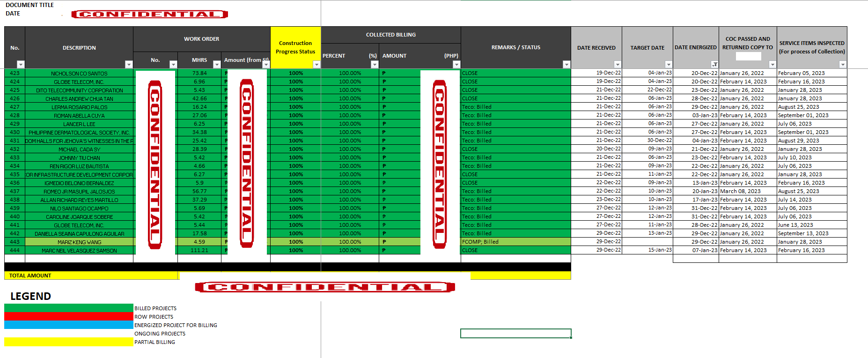Viewport: 868px width, 358px height.
Task: Select the NICHOLSON CO SANTOS description cell
Action: tap(79, 74)
